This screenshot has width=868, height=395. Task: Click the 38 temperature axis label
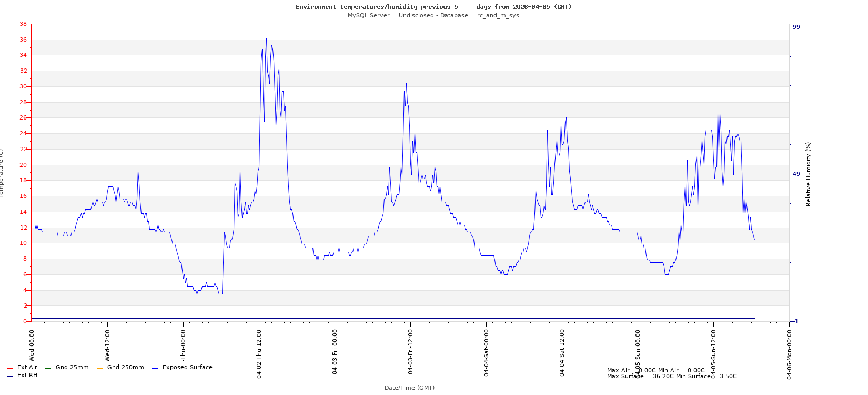click(23, 24)
